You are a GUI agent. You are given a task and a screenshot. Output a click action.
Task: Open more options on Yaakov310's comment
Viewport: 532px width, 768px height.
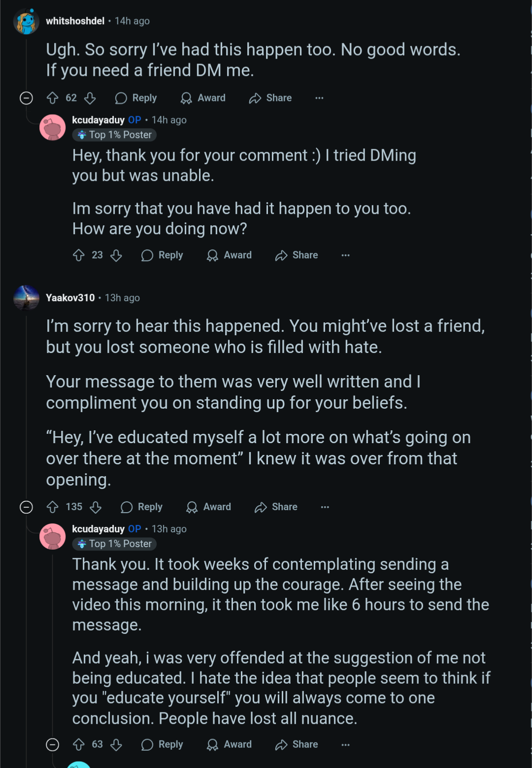click(325, 507)
